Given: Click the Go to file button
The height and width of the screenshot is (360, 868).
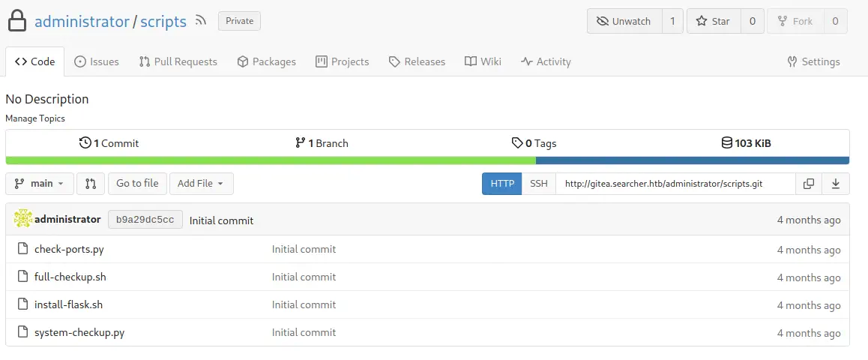Looking at the screenshot, I should [x=137, y=184].
